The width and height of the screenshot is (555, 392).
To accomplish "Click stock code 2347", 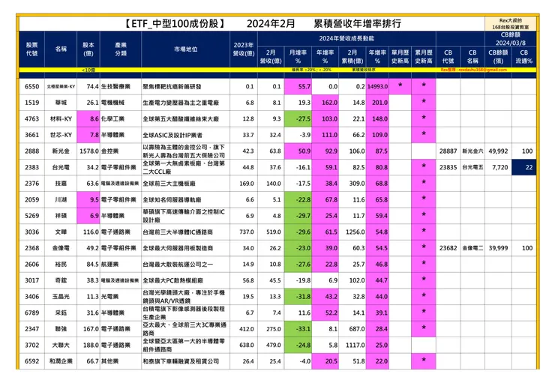I will click(31, 329).
